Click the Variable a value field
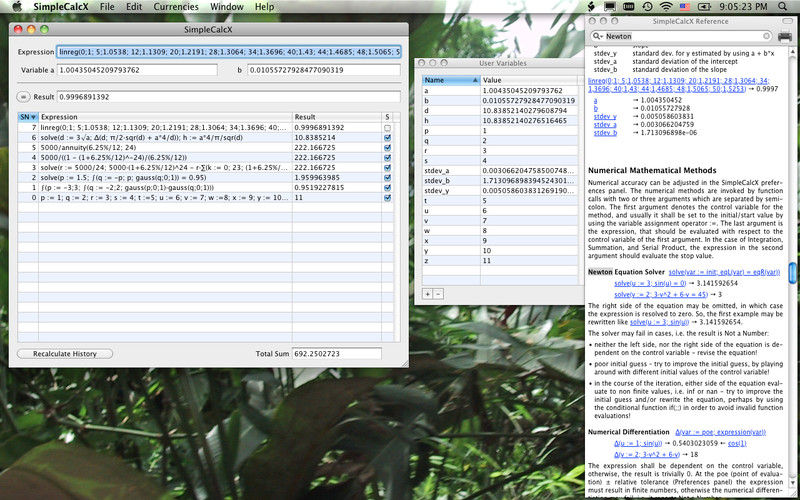The width and height of the screenshot is (800, 500). [137, 70]
